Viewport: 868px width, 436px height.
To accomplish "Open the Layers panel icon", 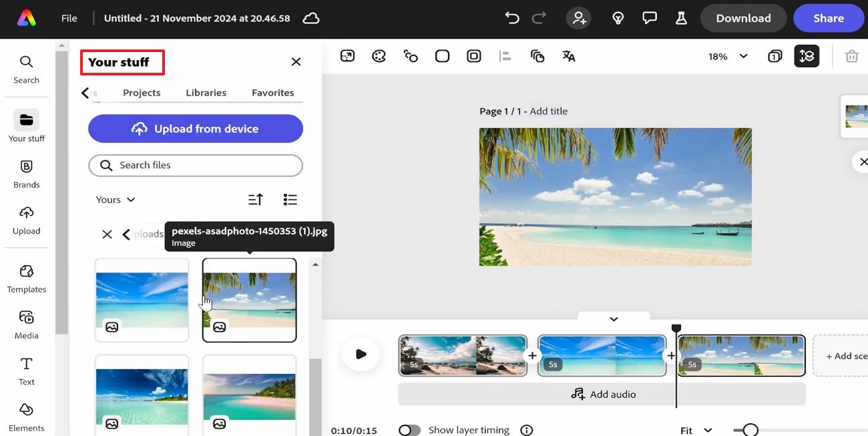I will 807,56.
